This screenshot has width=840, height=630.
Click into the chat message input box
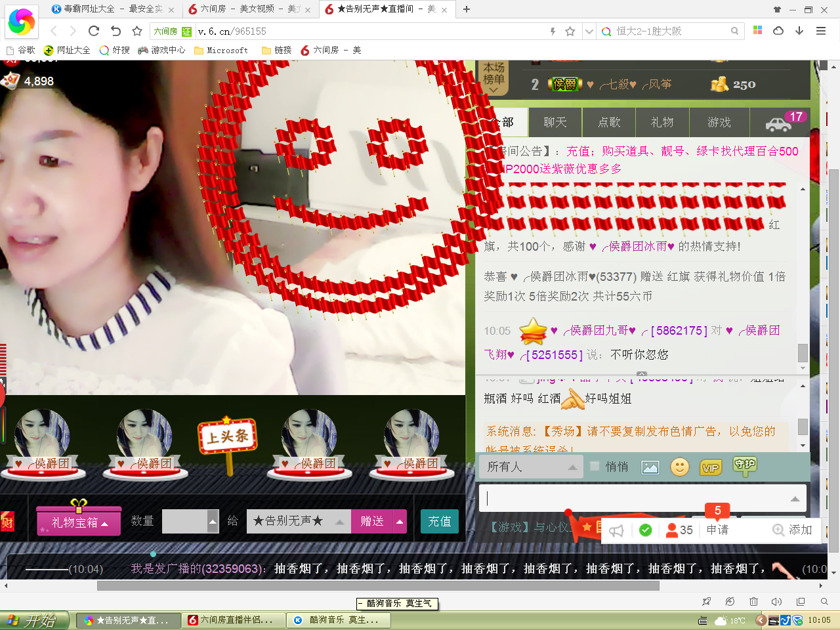point(637,499)
